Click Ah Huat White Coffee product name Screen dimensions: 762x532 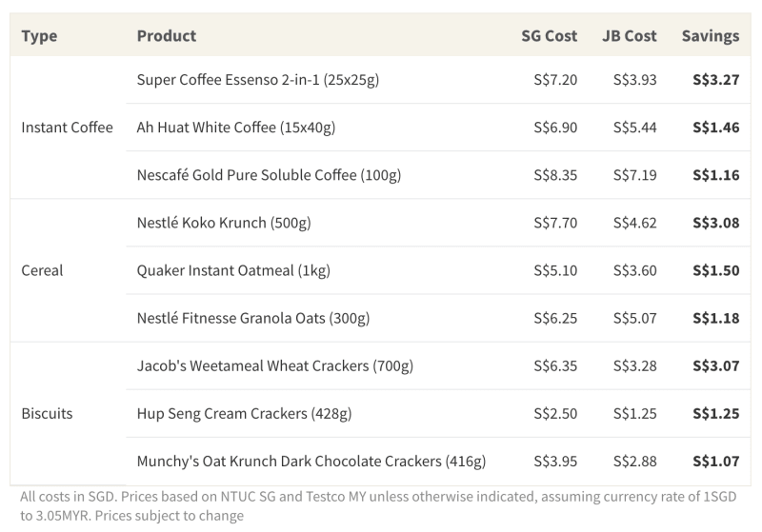[x=236, y=128]
